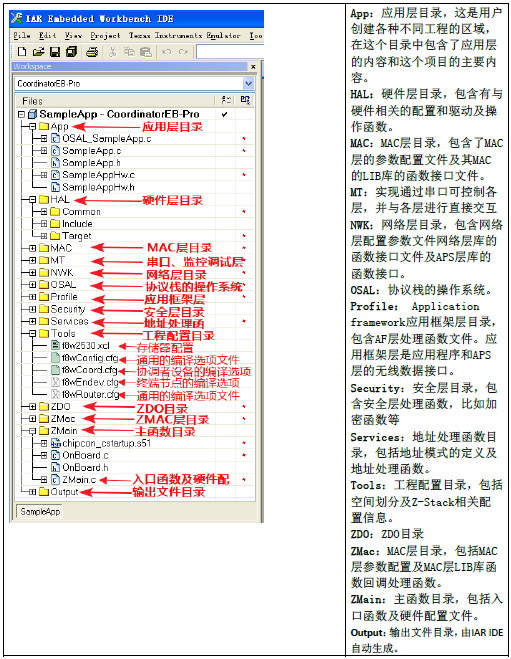Select the Profile folder
The height and width of the screenshot is (659, 511).
(x=64, y=297)
